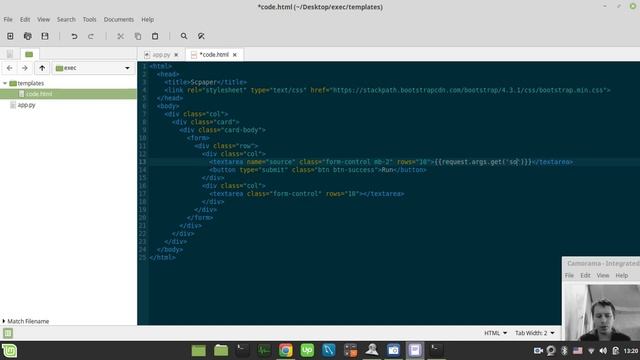Click the Camorama webcam preview

(601, 312)
